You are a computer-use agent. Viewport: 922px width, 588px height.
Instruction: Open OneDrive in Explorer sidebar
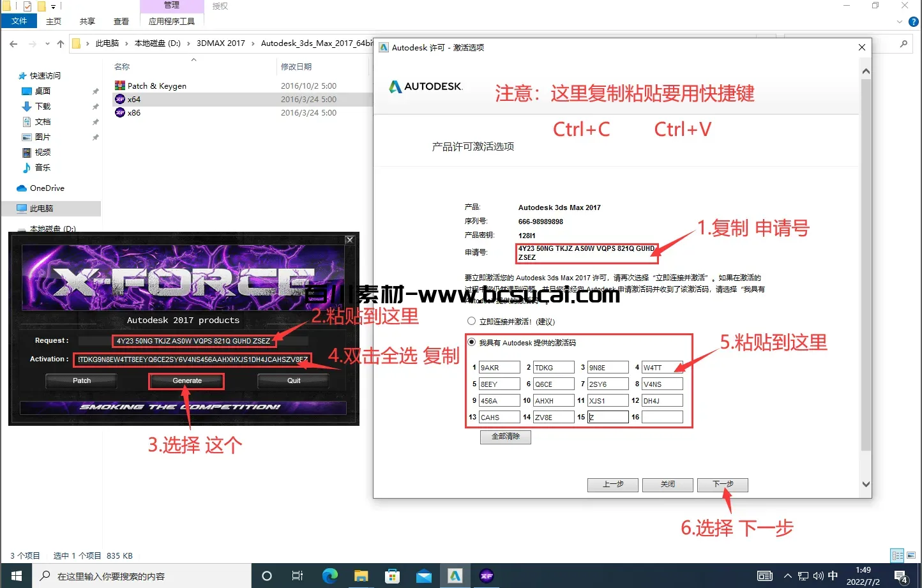47,188
